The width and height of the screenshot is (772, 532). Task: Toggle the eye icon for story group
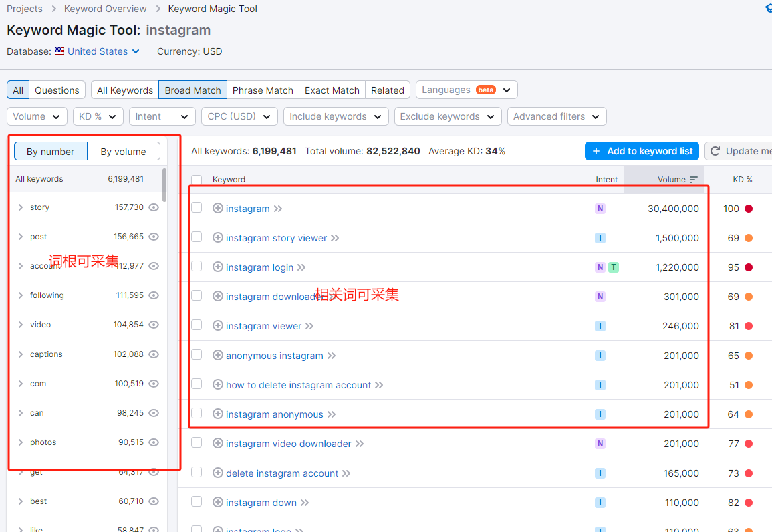tap(154, 207)
